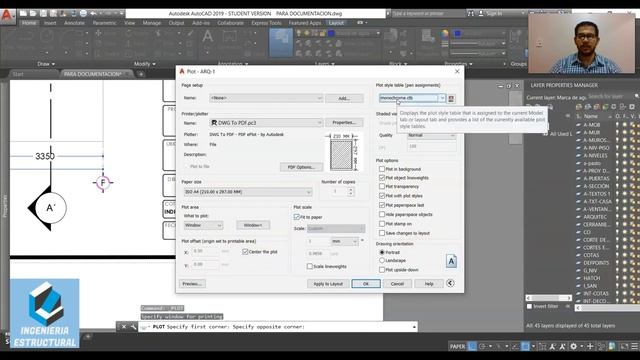Click the Sign In user icon
This screenshot has width=640, height=360.
tap(481, 13)
